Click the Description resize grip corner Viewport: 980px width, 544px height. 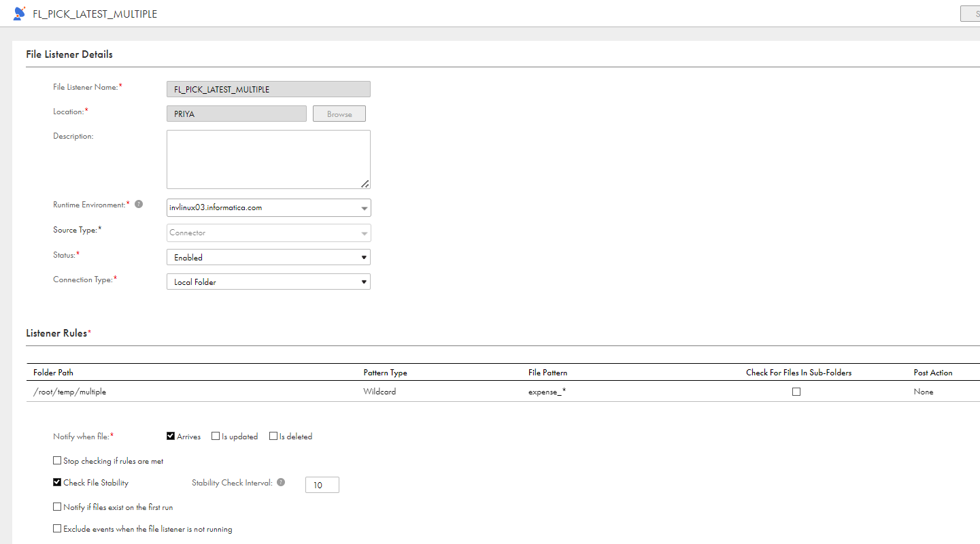click(x=365, y=184)
